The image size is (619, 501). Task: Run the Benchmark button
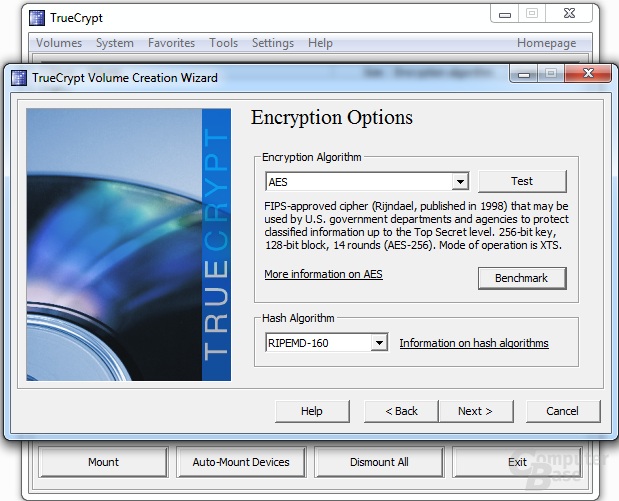522,278
